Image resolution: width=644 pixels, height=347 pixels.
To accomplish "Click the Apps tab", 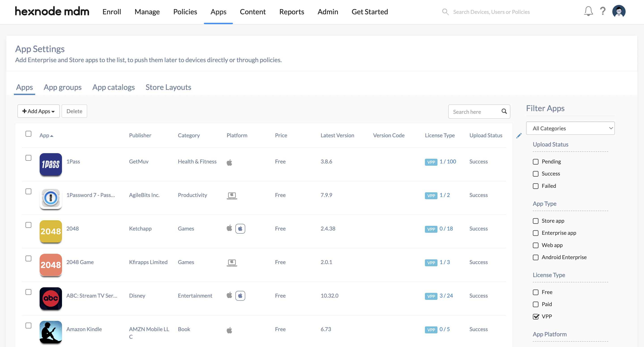I will pos(219,12).
